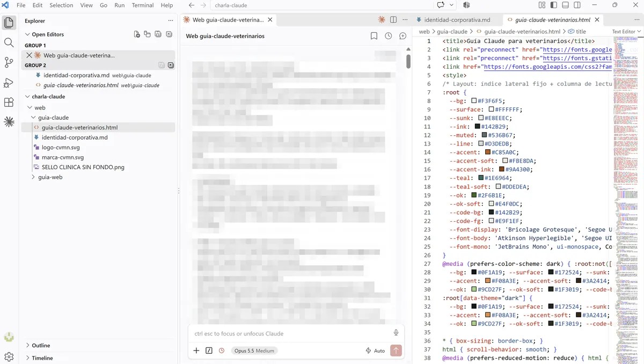This screenshot has width=644, height=364.
Task: Toggle the Primary Side Bar
Action: [x=553, y=5]
